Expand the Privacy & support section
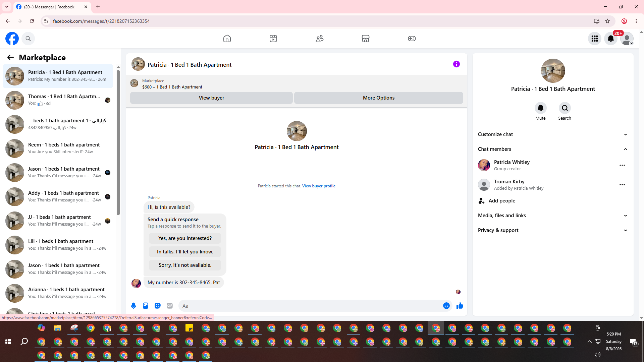644x362 pixels. point(553,230)
